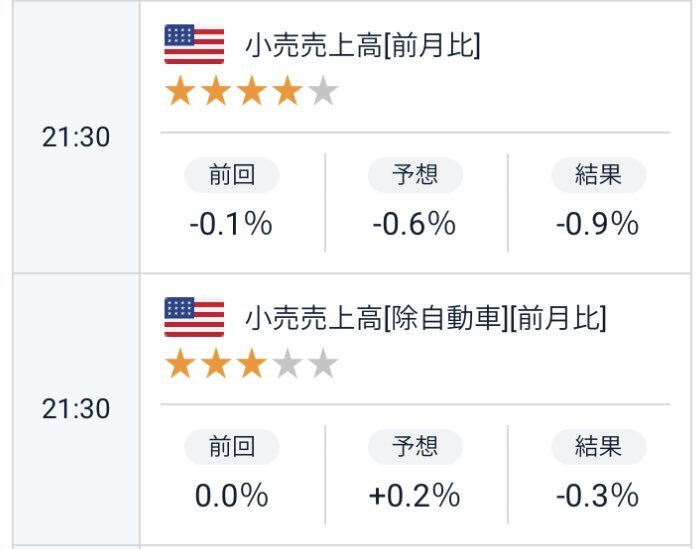This screenshot has width=700, height=549.
Task: Select the gray fourth star of 小売売上高[除自動車]
Action: (287, 363)
